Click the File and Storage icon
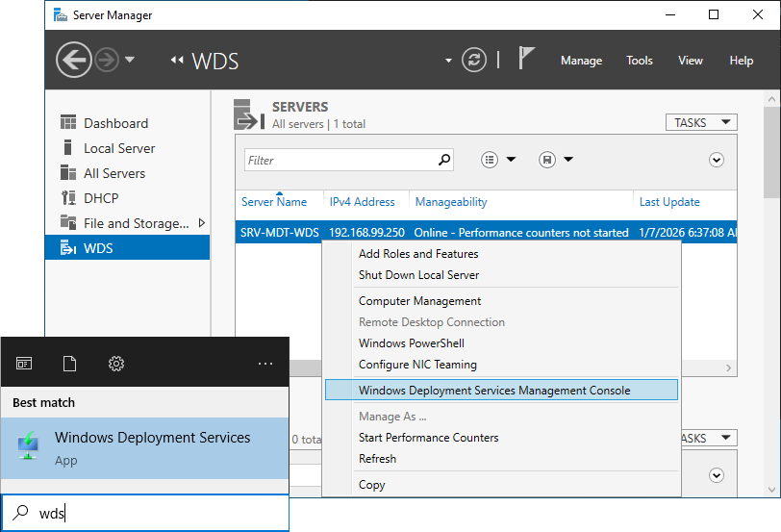 click(68, 221)
